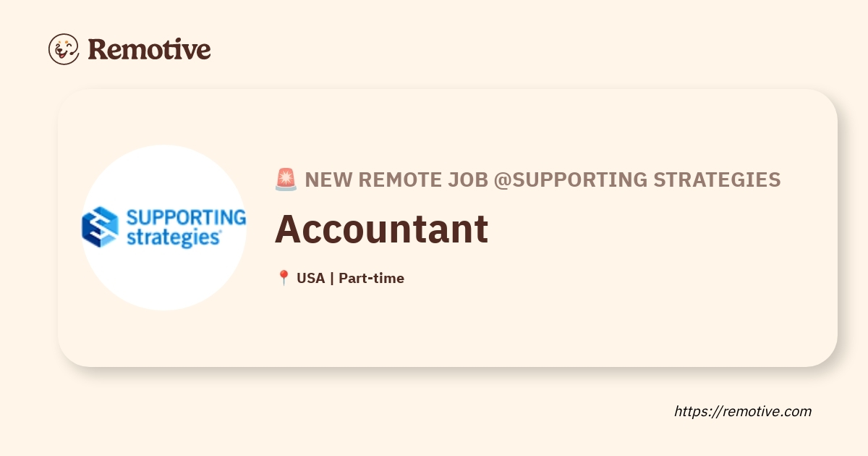Click the blue cube icon in company logo
This screenshot has height=456, width=868.
pos(100,227)
